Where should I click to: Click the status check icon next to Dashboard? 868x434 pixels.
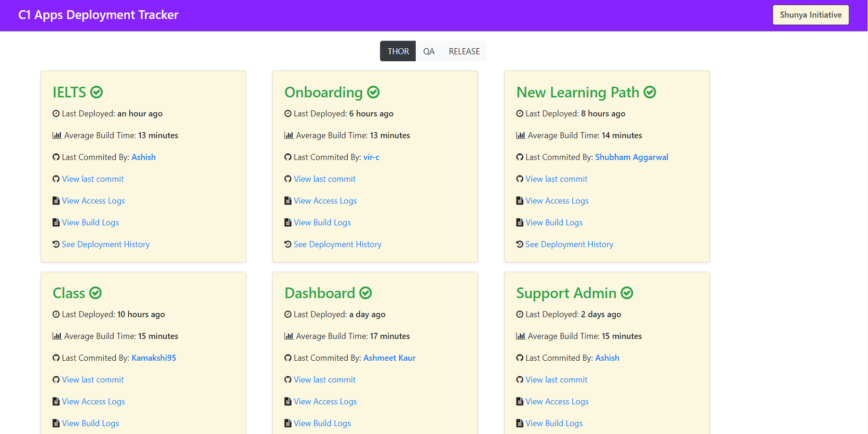[x=366, y=293]
